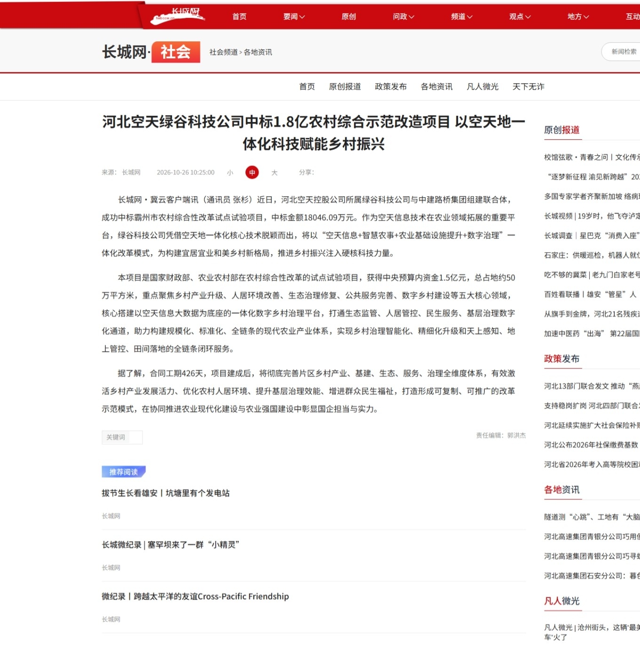
Task: Switch to 各地资讯 sub-navigation tab
Action: [x=436, y=87]
